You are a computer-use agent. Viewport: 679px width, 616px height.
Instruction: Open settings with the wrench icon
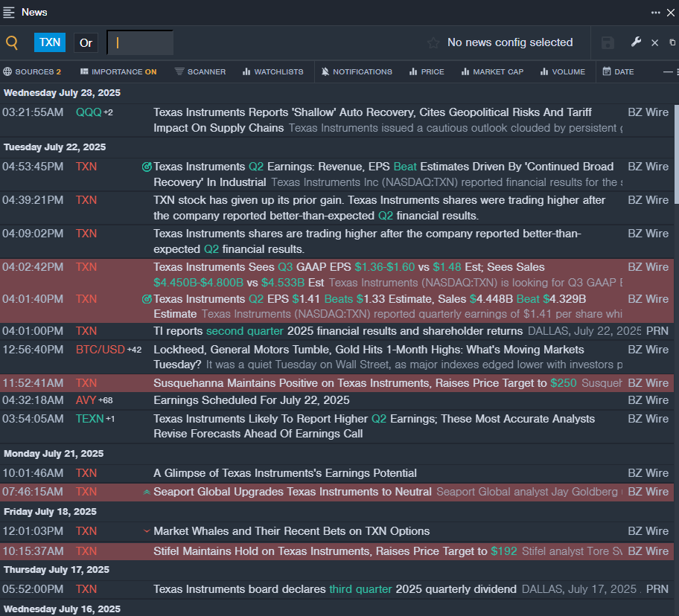(636, 42)
